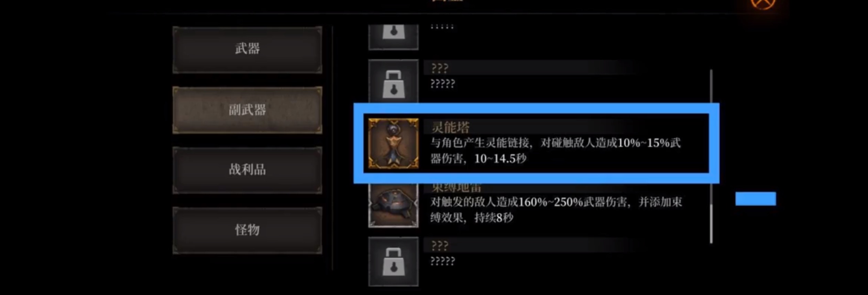Select the ??? title above 灵能塔

pyautogui.click(x=440, y=68)
